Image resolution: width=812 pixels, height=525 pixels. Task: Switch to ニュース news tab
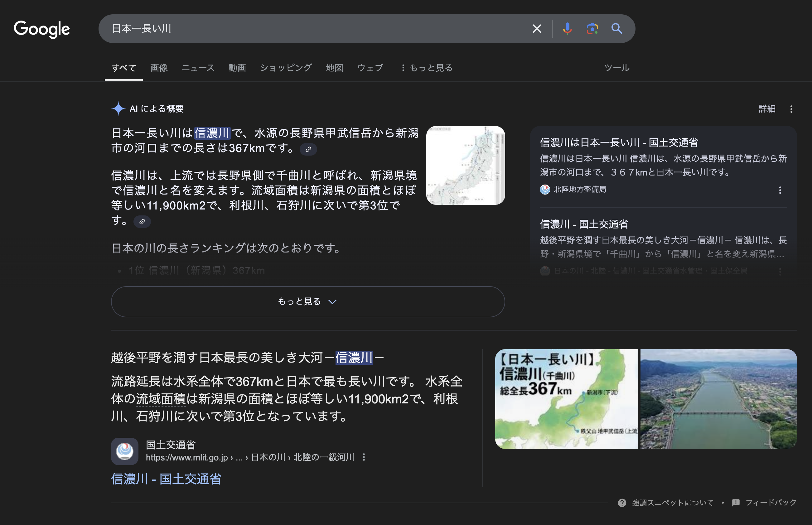(x=198, y=68)
